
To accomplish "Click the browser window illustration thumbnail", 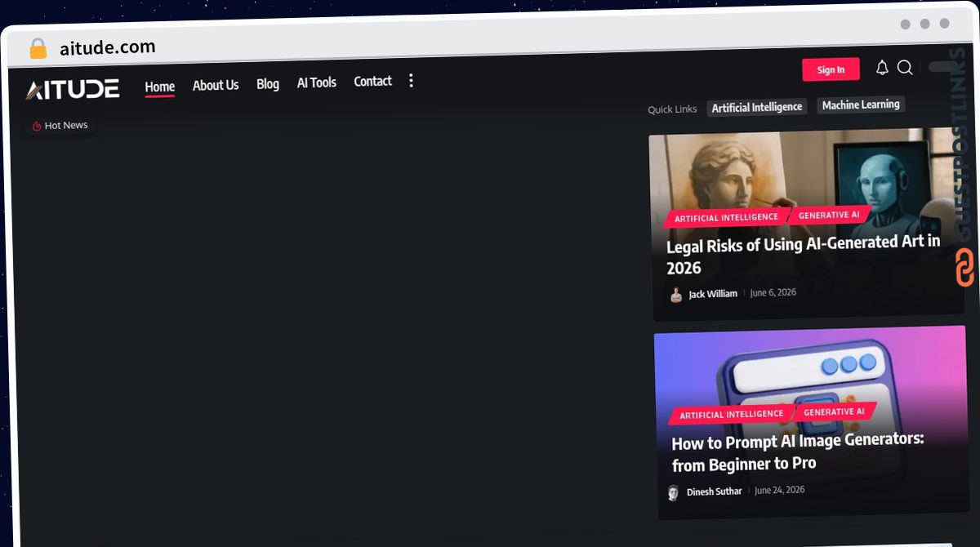I will pyautogui.click(x=811, y=420).
